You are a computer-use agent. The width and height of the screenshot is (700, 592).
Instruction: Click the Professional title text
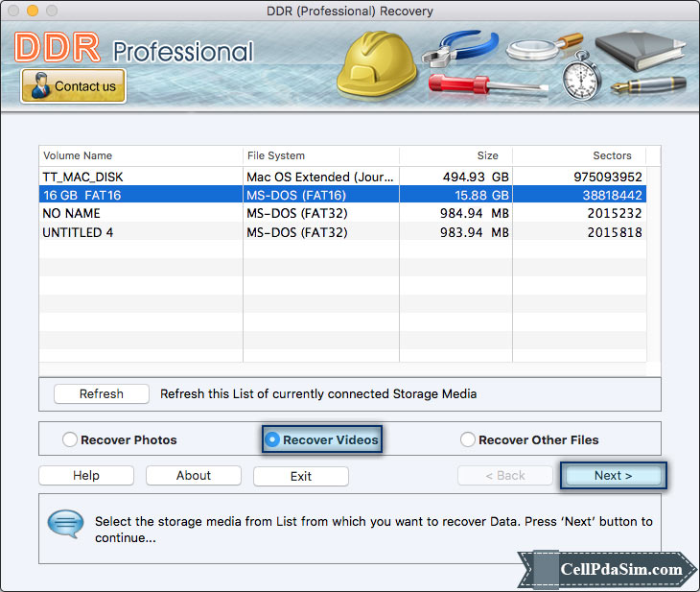click(183, 52)
